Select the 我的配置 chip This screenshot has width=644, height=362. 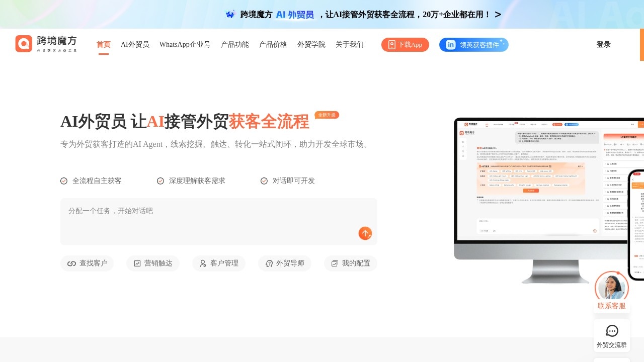[x=351, y=263]
